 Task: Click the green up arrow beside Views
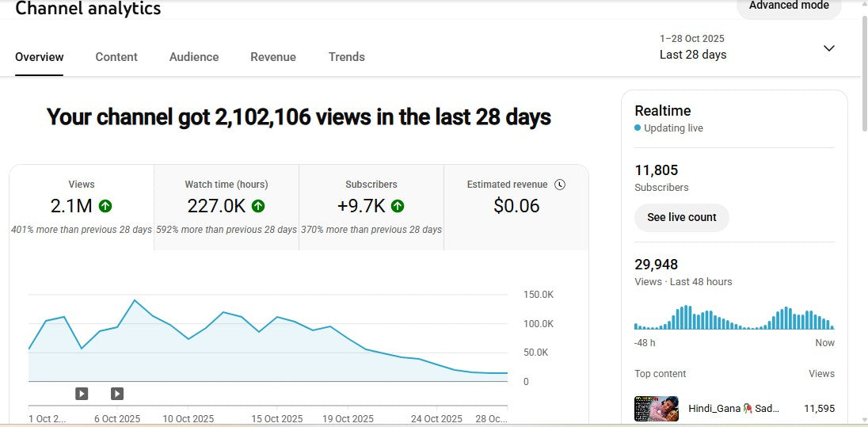coord(105,206)
